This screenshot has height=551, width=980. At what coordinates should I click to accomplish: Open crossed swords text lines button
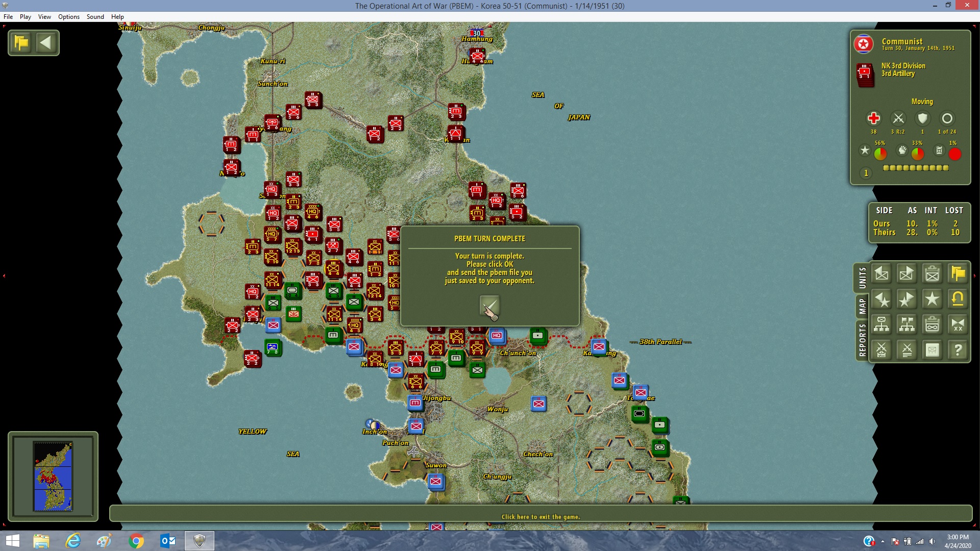(907, 350)
